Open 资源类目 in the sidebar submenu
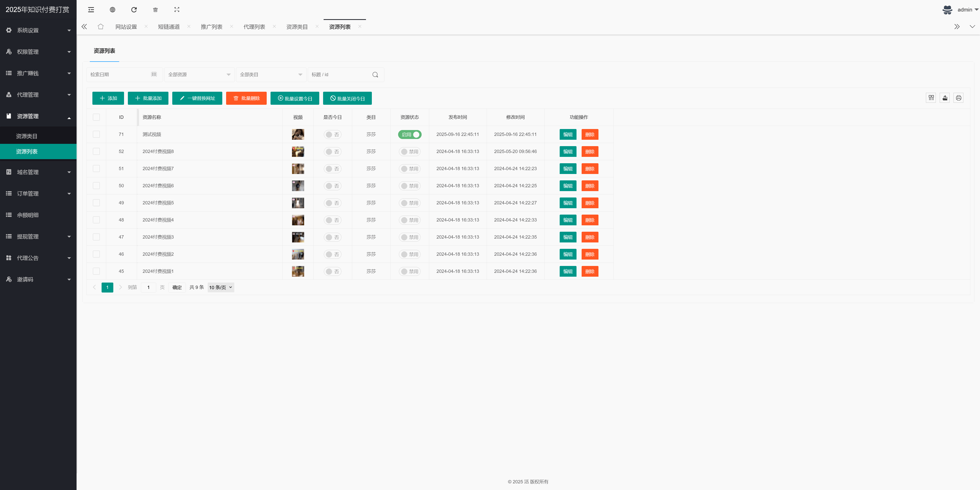 tap(27, 136)
